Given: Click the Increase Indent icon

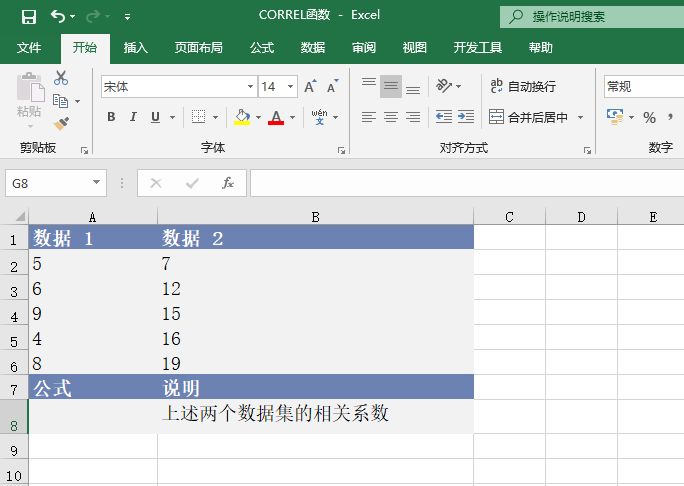Looking at the screenshot, I should click(465, 117).
